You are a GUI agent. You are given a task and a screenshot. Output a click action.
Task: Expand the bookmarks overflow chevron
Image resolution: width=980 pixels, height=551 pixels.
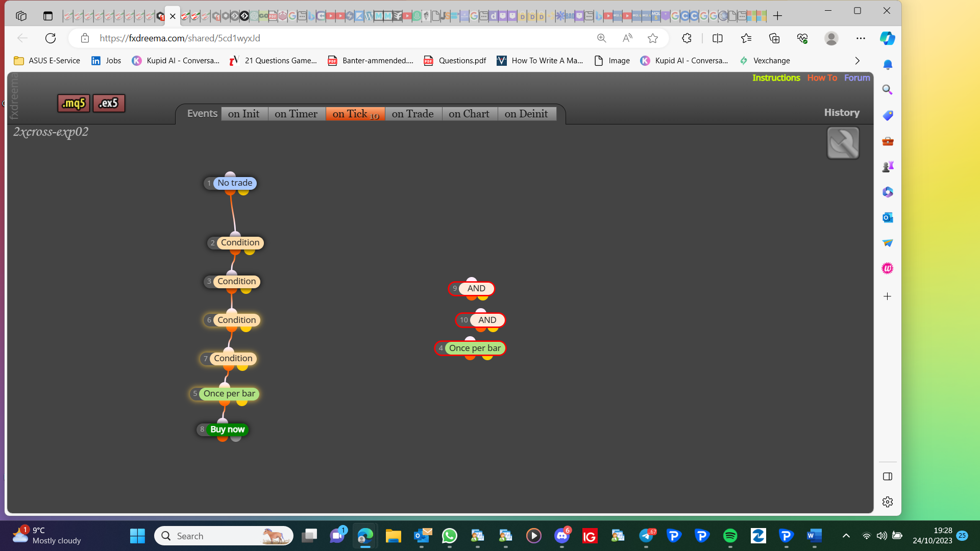coord(857,61)
